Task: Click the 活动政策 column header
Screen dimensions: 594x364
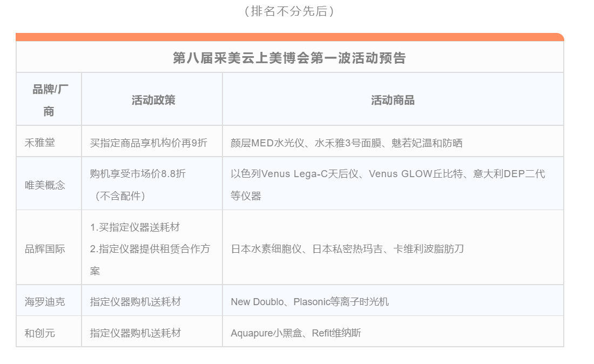Action: click(153, 100)
